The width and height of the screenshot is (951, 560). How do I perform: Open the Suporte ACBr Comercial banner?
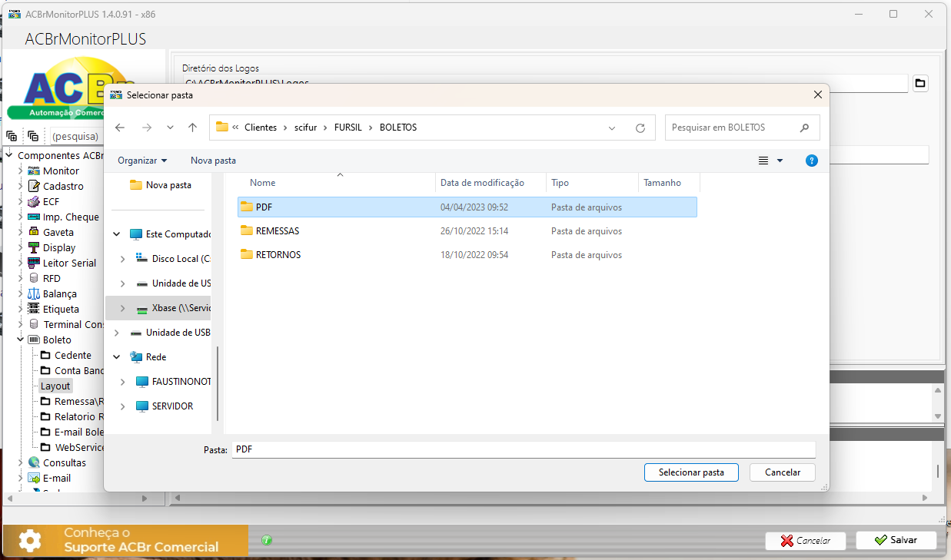pyautogui.click(x=125, y=540)
